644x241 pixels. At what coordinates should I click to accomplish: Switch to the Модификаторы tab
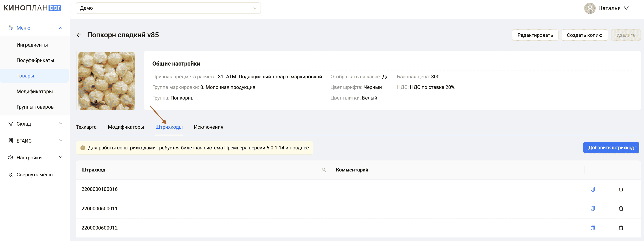click(126, 127)
